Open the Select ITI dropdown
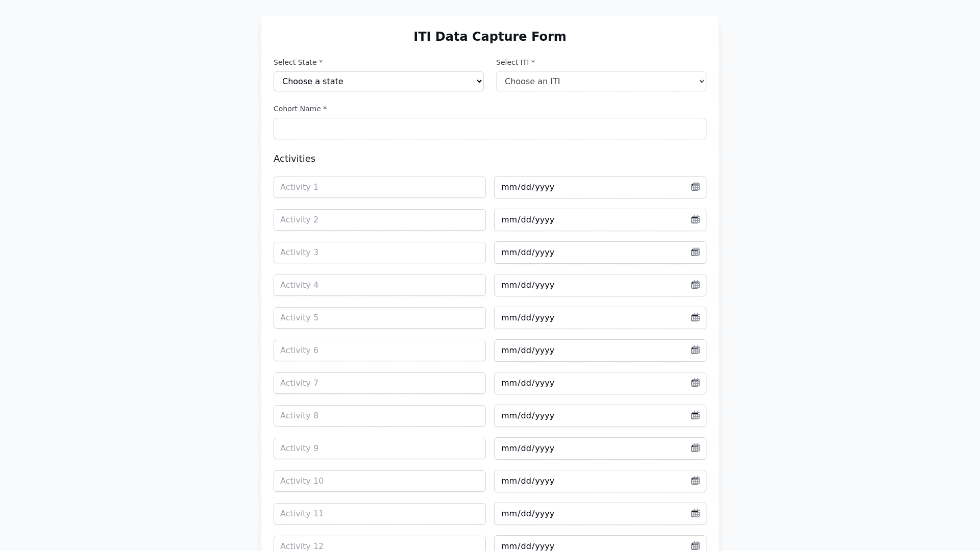Screen dimensions: 980x551 (601, 82)
